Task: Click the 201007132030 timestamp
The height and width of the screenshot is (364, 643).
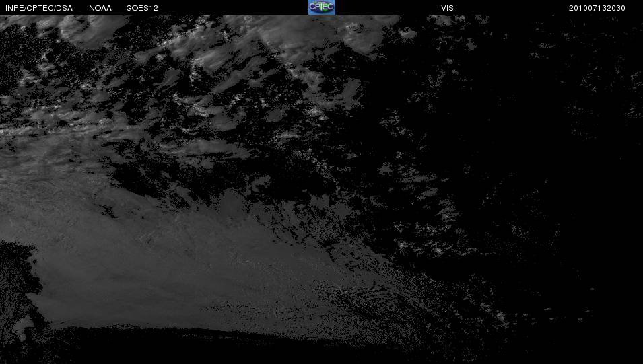Action: [x=597, y=8]
